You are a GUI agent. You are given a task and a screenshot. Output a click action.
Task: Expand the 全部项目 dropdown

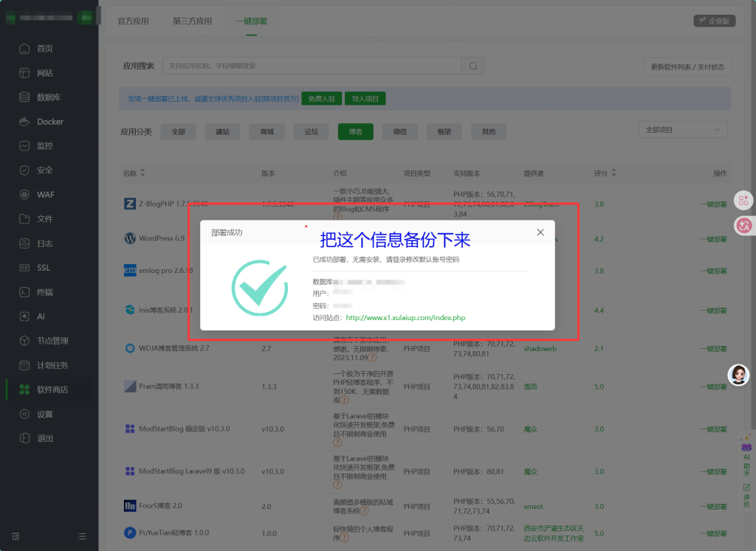click(x=683, y=130)
